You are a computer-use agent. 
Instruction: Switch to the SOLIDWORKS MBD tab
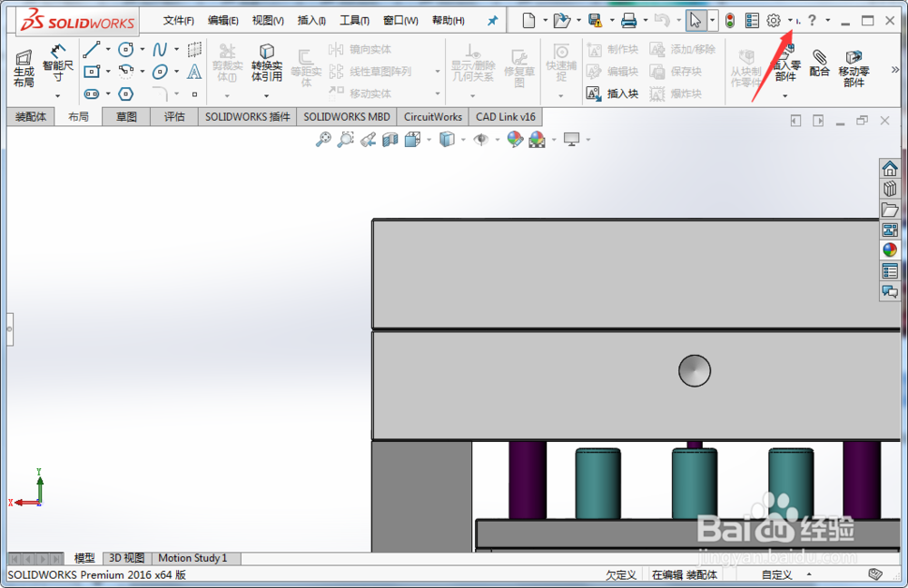click(x=346, y=117)
